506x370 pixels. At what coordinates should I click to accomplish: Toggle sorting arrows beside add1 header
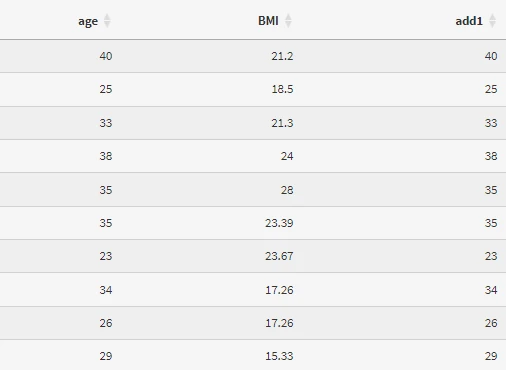492,21
